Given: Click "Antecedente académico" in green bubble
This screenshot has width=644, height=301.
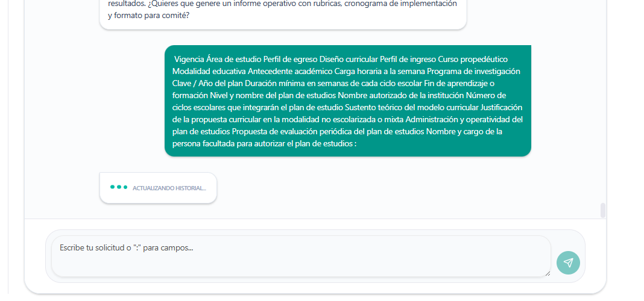Looking at the screenshot, I should pyautogui.click(x=290, y=71).
